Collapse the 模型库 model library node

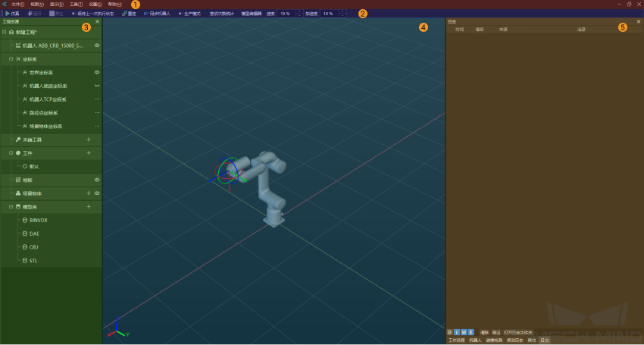click(x=11, y=207)
